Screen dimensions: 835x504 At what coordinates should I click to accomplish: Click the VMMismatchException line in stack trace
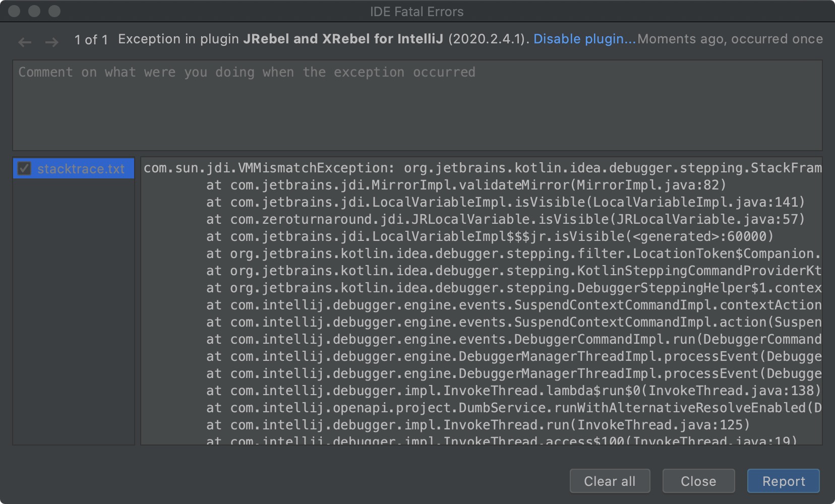(x=482, y=168)
